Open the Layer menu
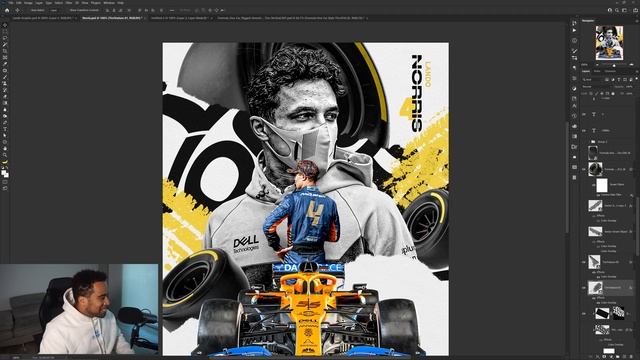This screenshot has height=360, width=640. click(38, 3)
